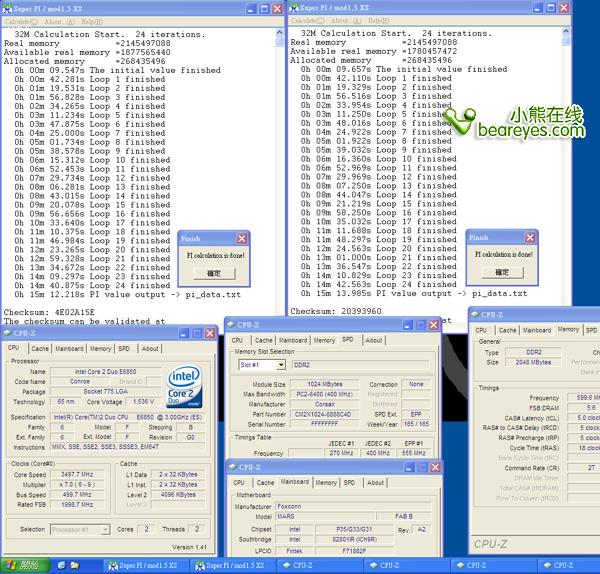Close the right Finish dialog with X
Screen dimensions: 600x574
coord(530,238)
